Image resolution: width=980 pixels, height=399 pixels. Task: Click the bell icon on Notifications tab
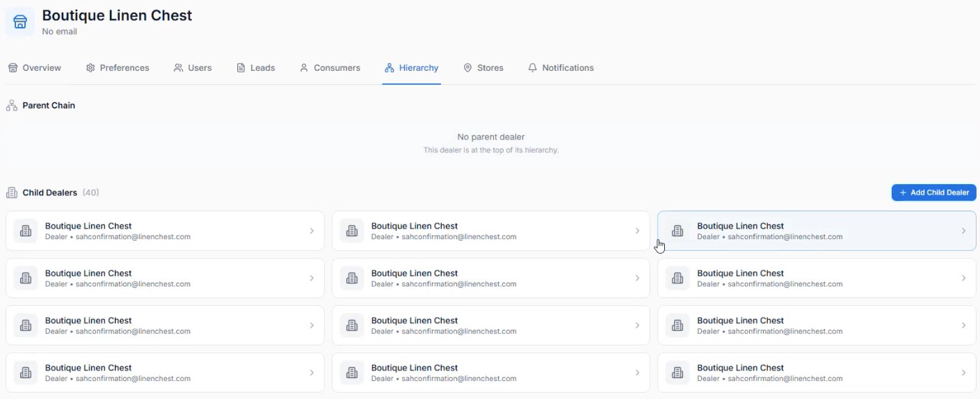tap(533, 68)
